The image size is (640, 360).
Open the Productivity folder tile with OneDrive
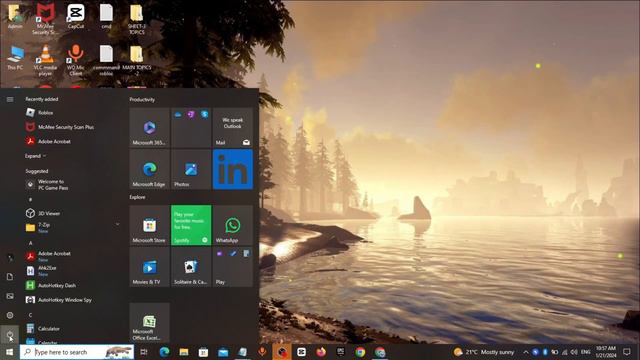(191, 127)
